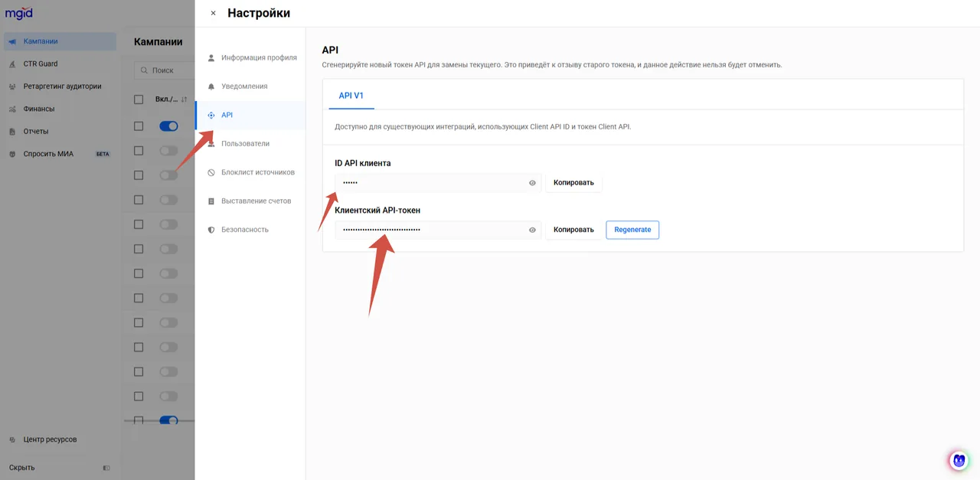Click the Центр ресурсов icon
Screen dimensions: 980x480
coord(12,440)
